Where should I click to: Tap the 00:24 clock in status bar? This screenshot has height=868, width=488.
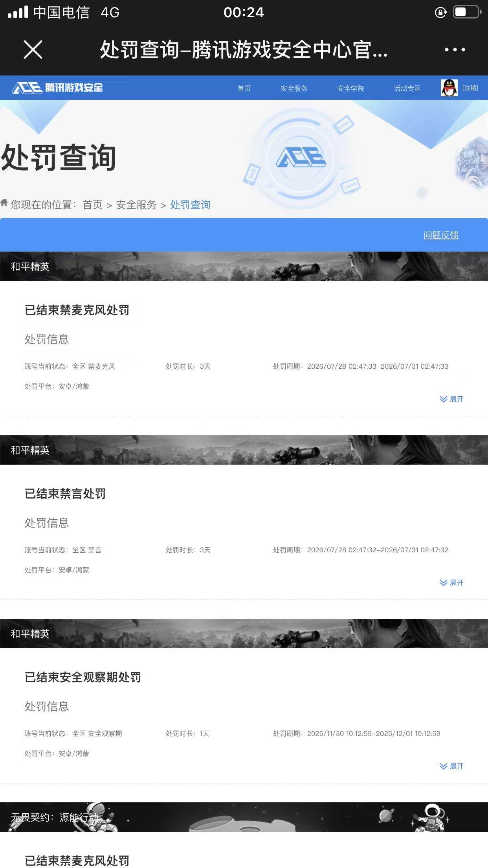click(x=244, y=13)
